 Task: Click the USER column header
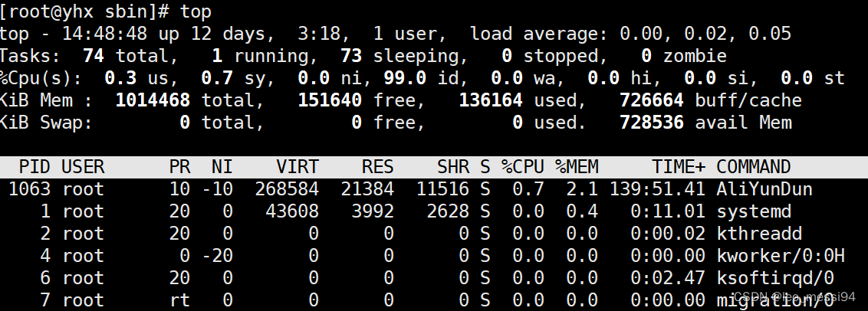83,166
